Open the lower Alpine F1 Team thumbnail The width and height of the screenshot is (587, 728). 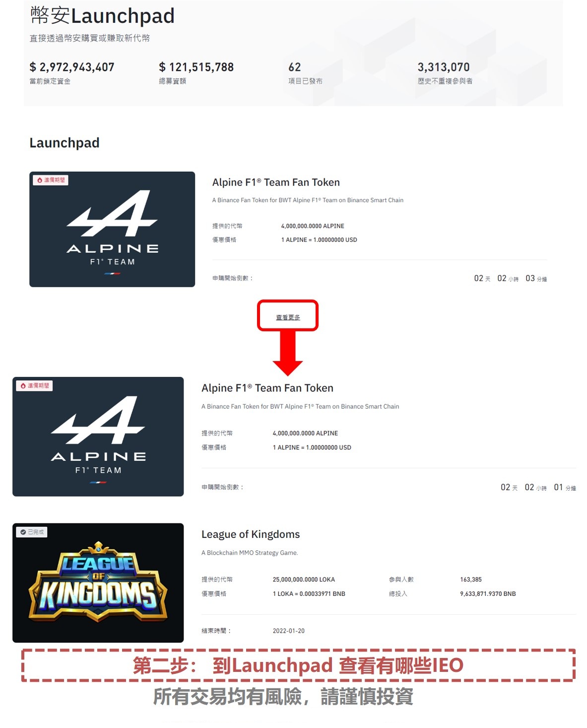98,437
